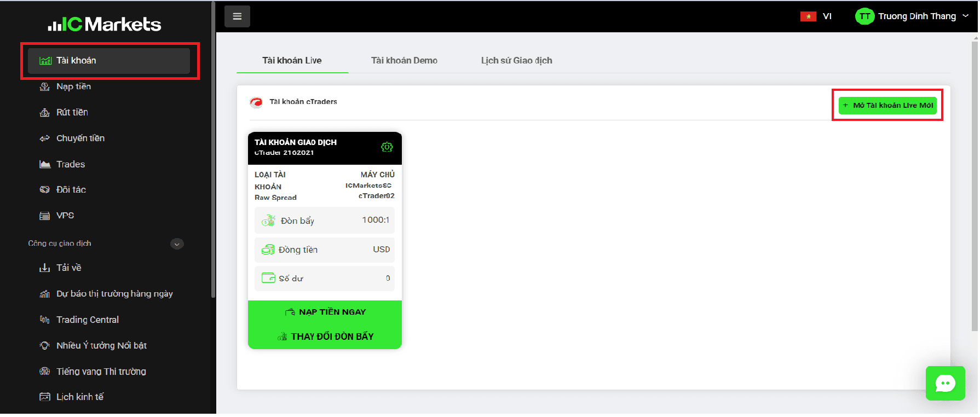Image resolution: width=980 pixels, height=417 pixels.
Task: Click the Đối tác handshake icon
Action: tap(45, 190)
